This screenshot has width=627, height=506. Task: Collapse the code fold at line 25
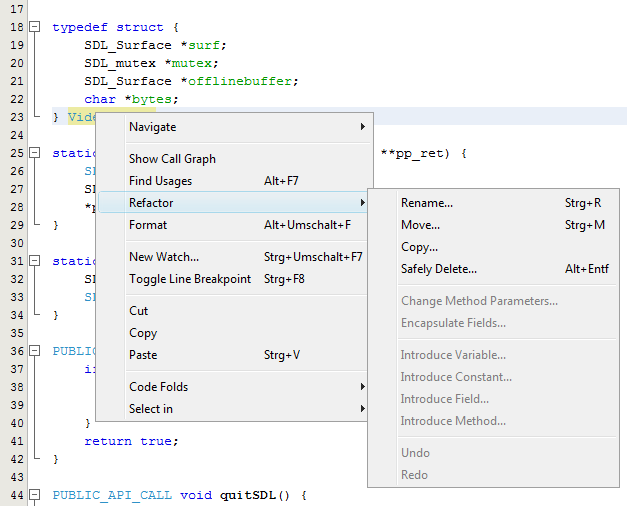pyautogui.click(x=34, y=153)
